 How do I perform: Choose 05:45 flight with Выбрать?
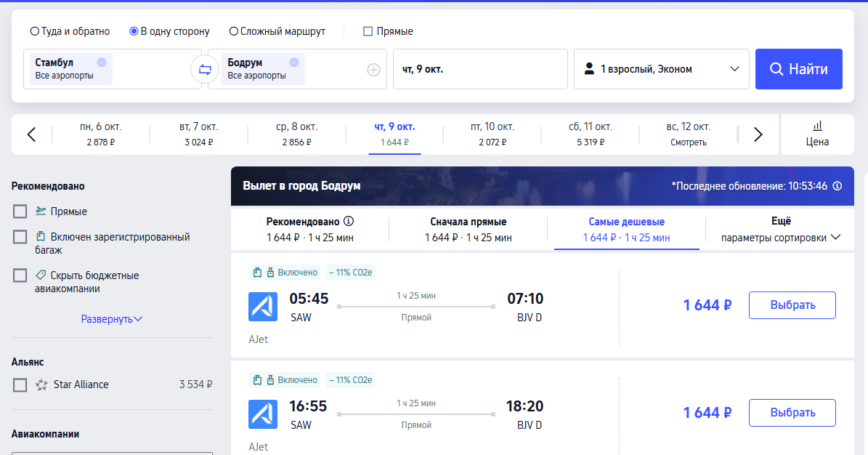point(792,305)
